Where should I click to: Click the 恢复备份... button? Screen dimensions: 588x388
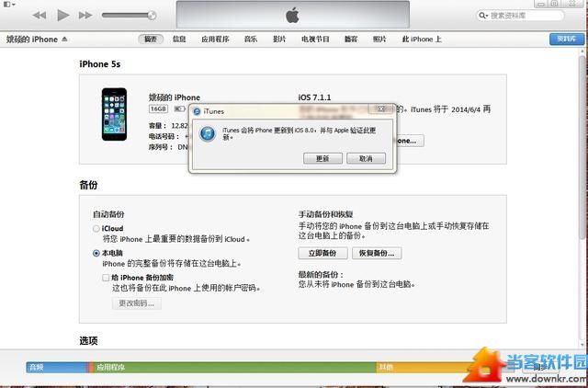[377, 253]
